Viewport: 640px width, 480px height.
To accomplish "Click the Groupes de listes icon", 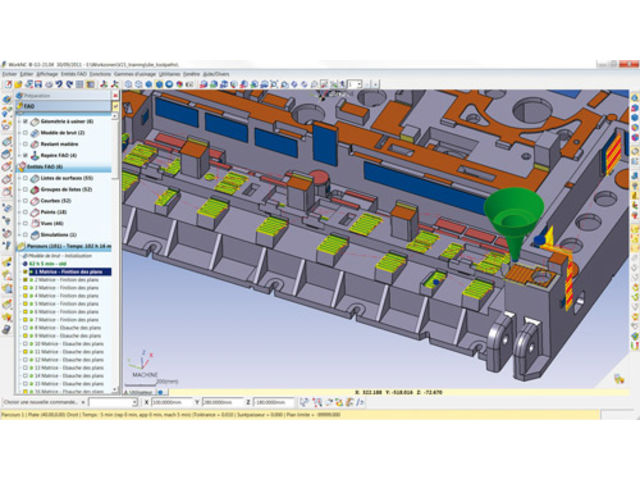I will pyautogui.click(x=34, y=188).
